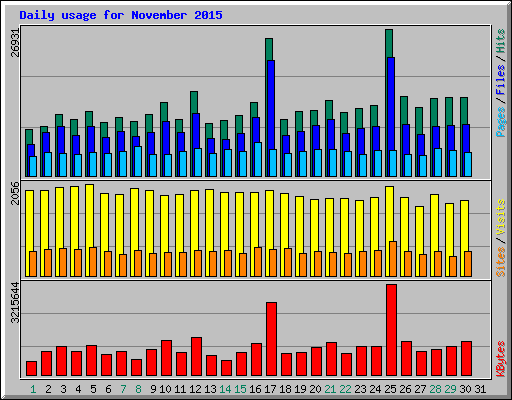Click the yellow visits bar for day 1
The width and height of the screenshot is (512, 400).
click(29, 220)
